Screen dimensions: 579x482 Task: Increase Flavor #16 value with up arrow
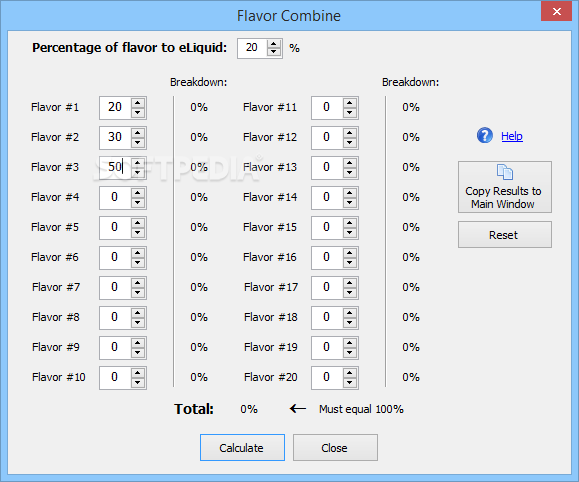[350, 253]
